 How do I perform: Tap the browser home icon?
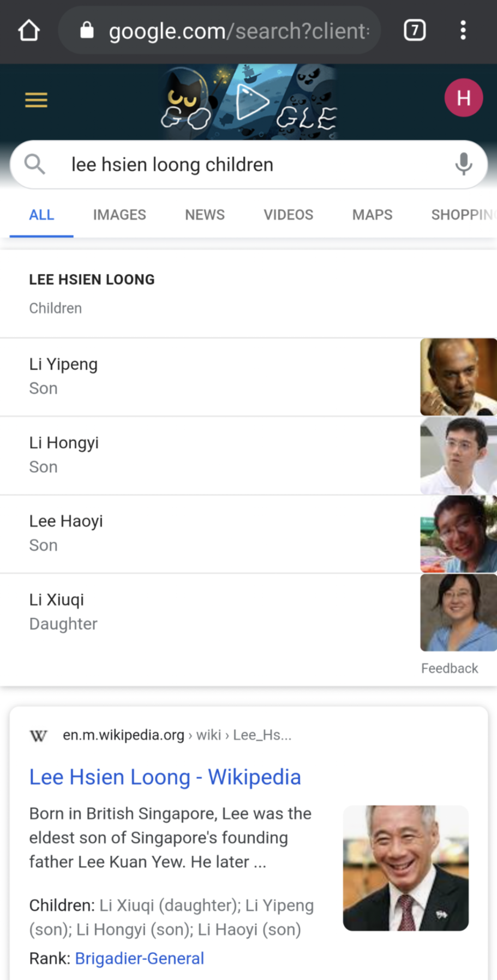pyautogui.click(x=29, y=31)
